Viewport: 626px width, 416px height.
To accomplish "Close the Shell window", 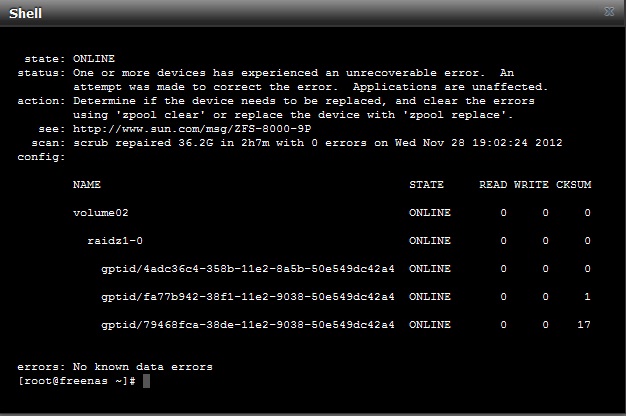I will coord(609,12).
